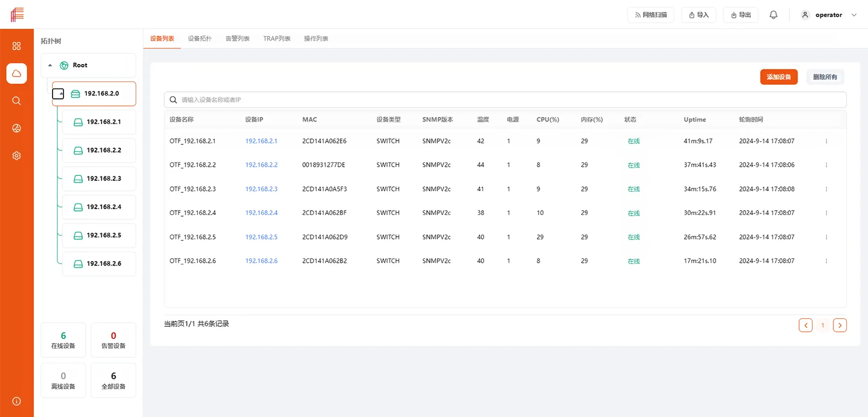Click the Root globe icon

tap(64, 65)
